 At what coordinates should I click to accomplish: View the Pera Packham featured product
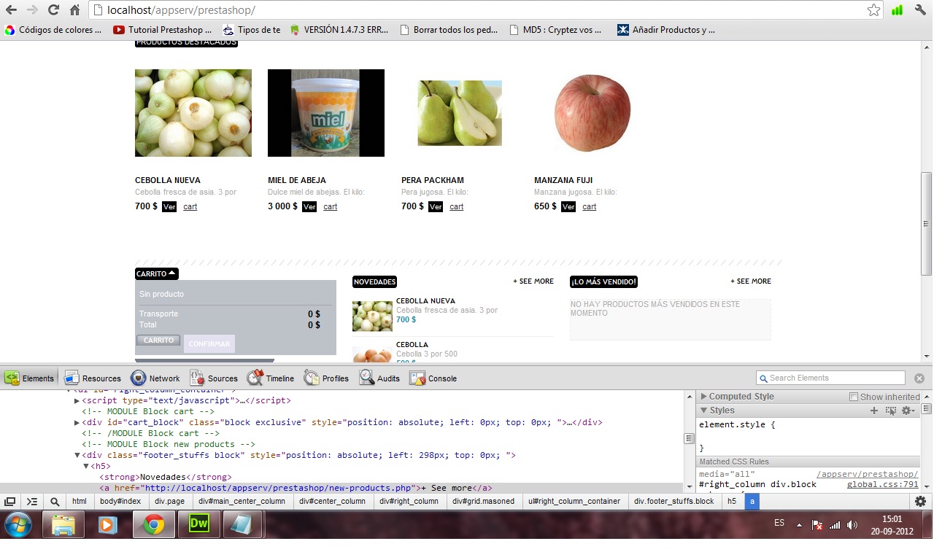[x=436, y=206]
